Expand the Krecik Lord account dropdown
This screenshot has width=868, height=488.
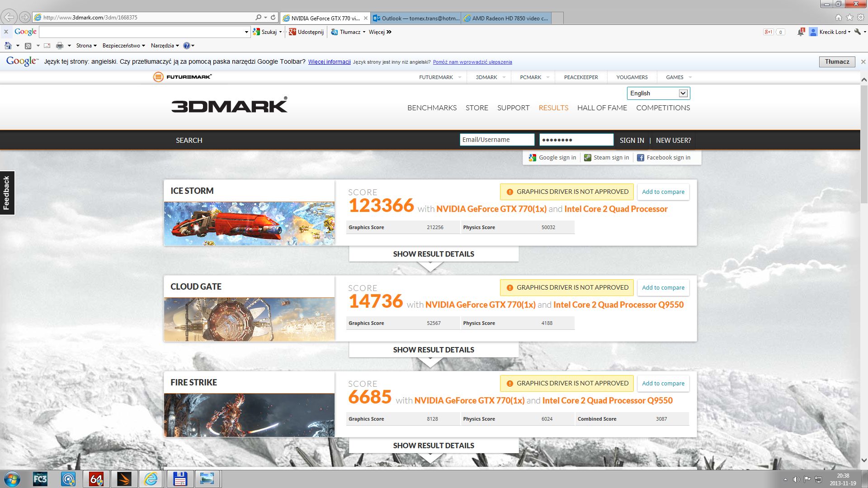[849, 32]
